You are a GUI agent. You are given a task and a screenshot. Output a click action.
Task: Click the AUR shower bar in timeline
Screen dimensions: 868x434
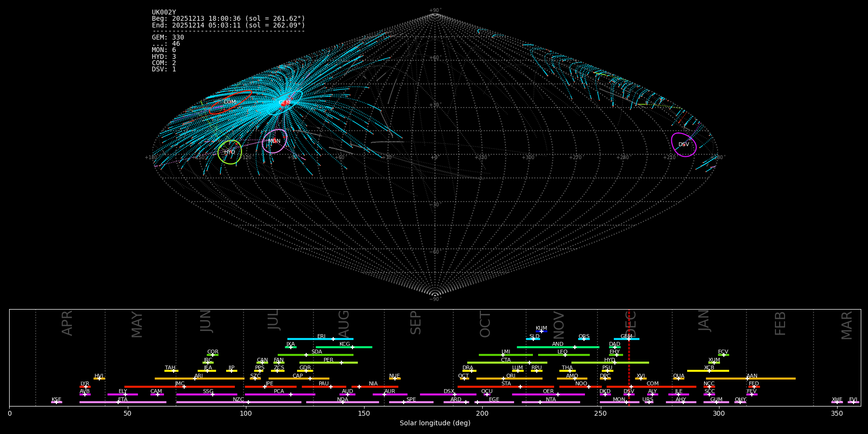click(x=390, y=394)
